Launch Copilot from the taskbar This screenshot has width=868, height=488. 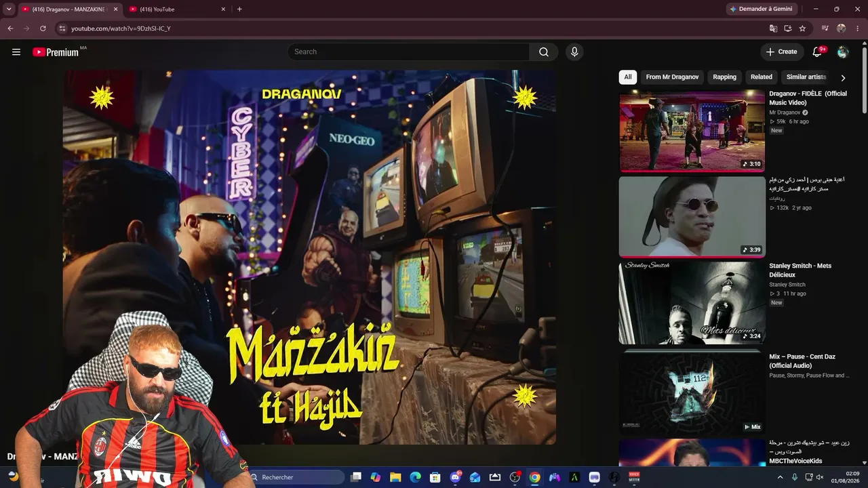click(376, 477)
